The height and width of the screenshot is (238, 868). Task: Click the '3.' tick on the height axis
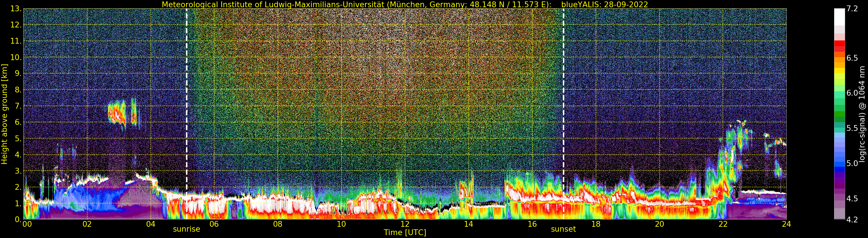pyautogui.click(x=18, y=171)
